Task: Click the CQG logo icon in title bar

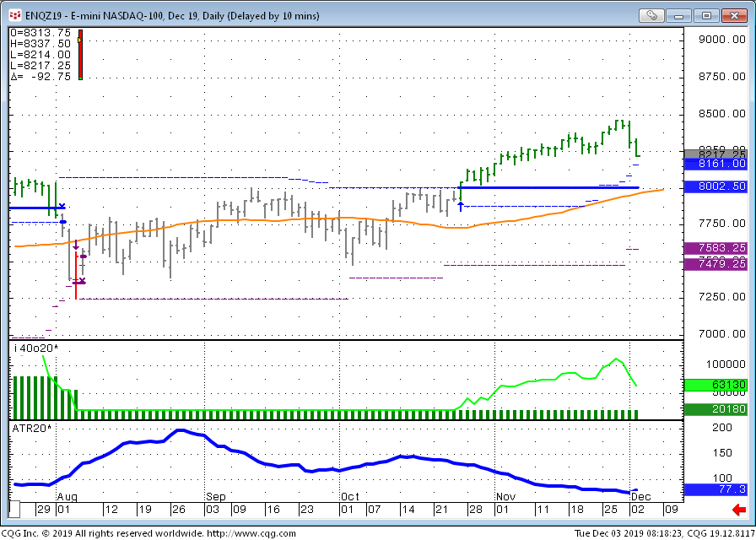Action: point(15,16)
